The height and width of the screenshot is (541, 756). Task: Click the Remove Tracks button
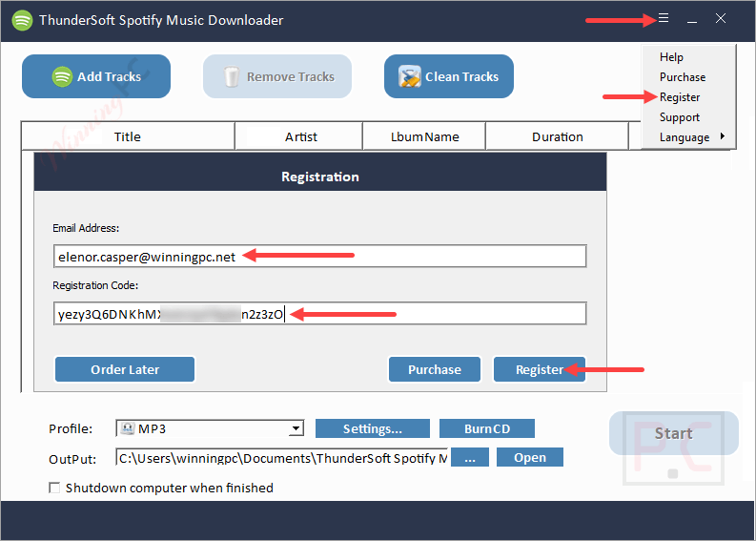[277, 76]
